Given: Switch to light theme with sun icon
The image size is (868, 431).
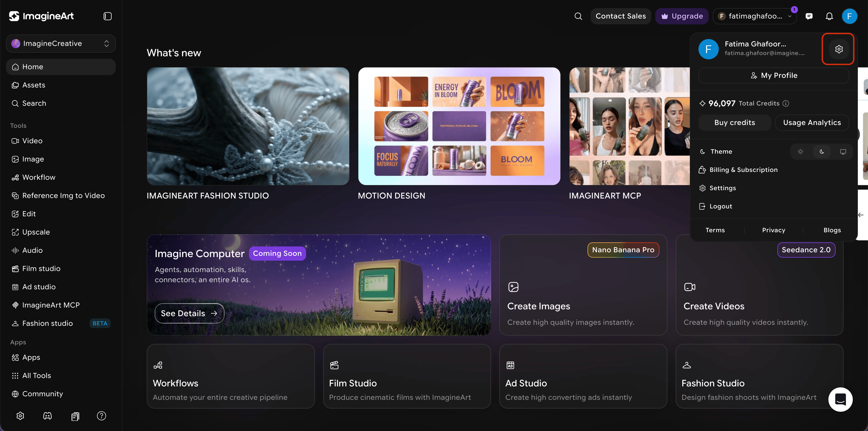Looking at the screenshot, I should click(800, 152).
